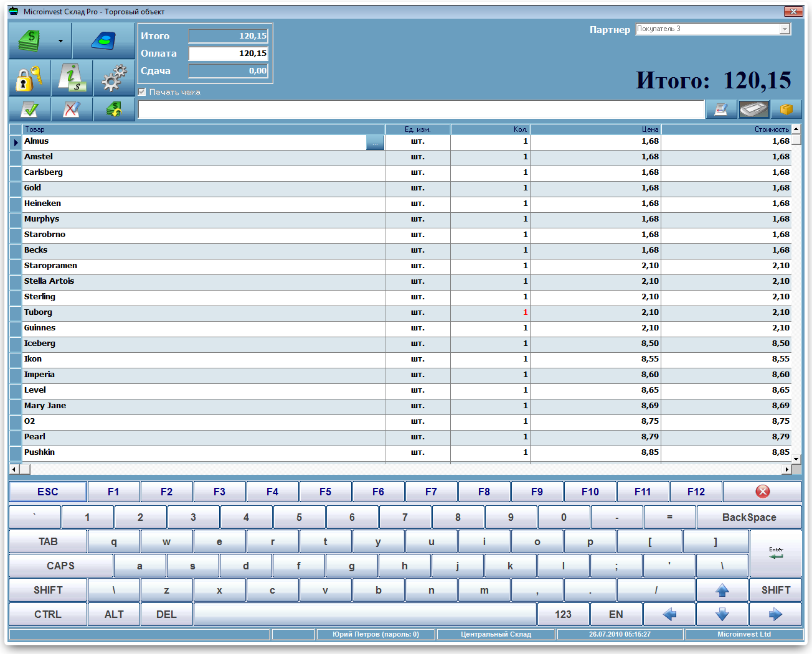
Task: Close the virtual keyboard with red X
Action: click(763, 492)
